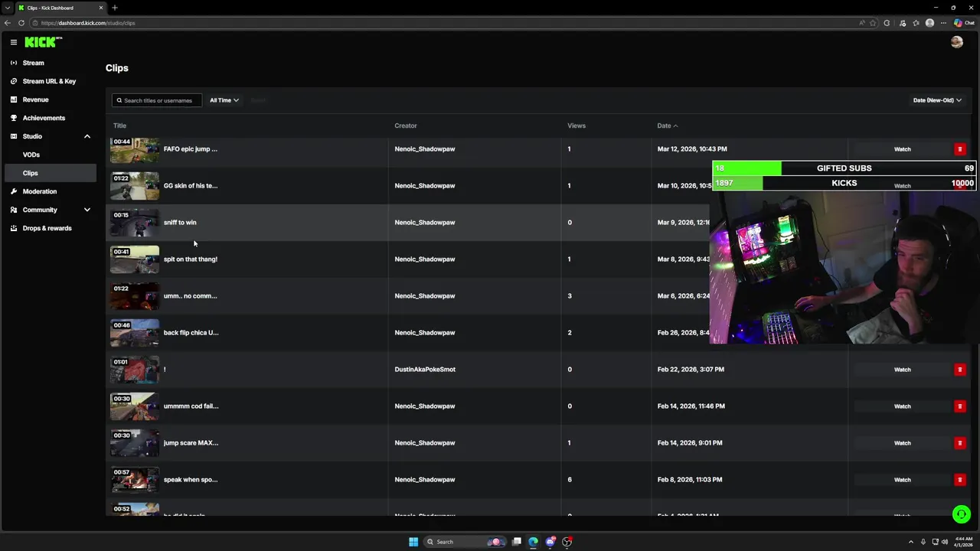Open the browser extensions icon
The width and height of the screenshot is (980, 551).
point(887,23)
